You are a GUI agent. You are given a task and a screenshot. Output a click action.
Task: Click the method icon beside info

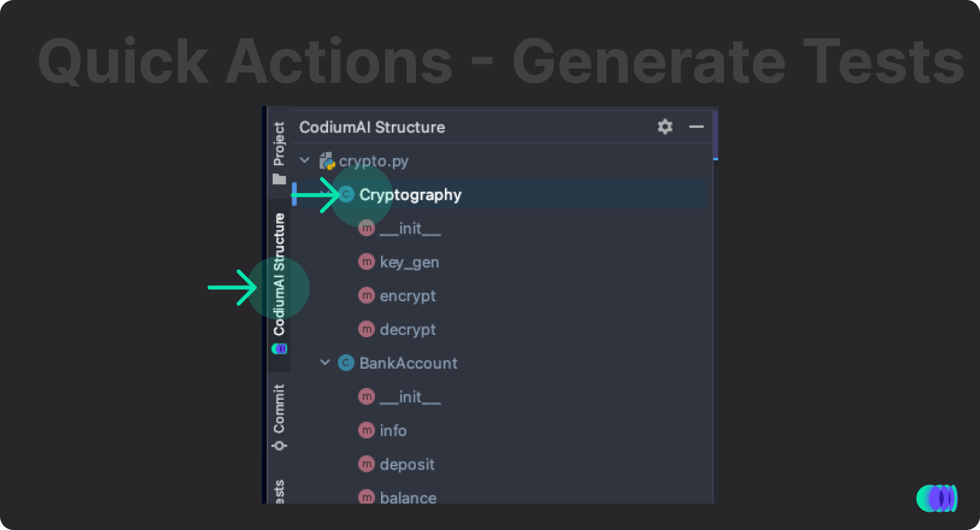(x=366, y=430)
